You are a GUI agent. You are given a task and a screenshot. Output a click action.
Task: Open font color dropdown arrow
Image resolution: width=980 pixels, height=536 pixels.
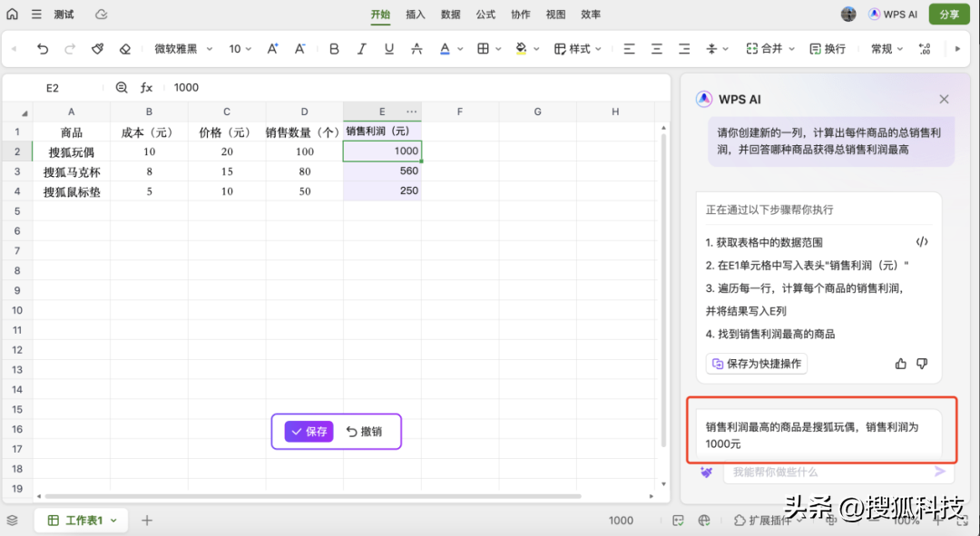[461, 49]
